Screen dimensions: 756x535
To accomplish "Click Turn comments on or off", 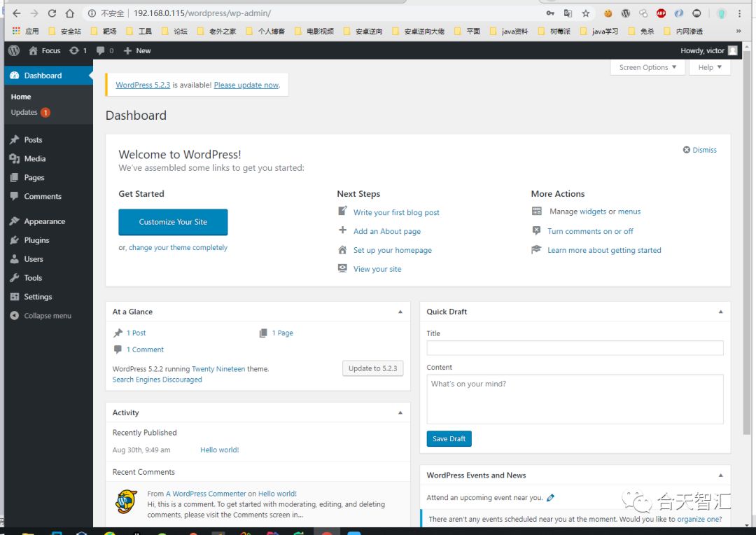I will (x=590, y=231).
